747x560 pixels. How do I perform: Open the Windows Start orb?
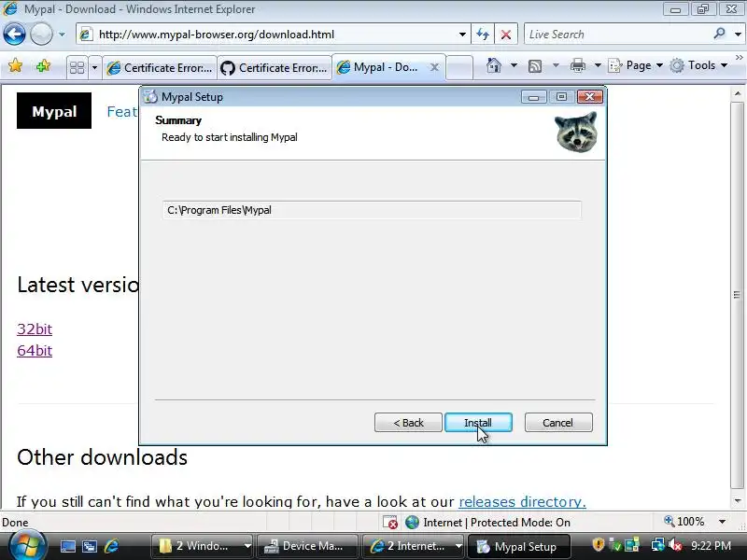[27, 546]
